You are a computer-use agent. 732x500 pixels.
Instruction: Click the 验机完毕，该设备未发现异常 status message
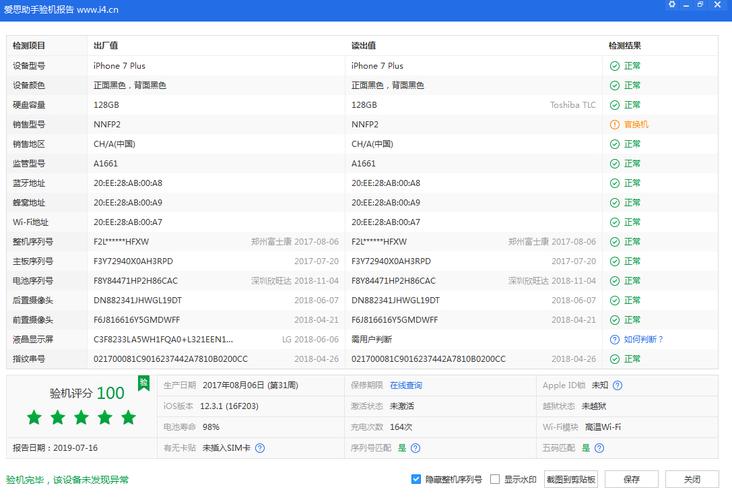(x=67, y=480)
